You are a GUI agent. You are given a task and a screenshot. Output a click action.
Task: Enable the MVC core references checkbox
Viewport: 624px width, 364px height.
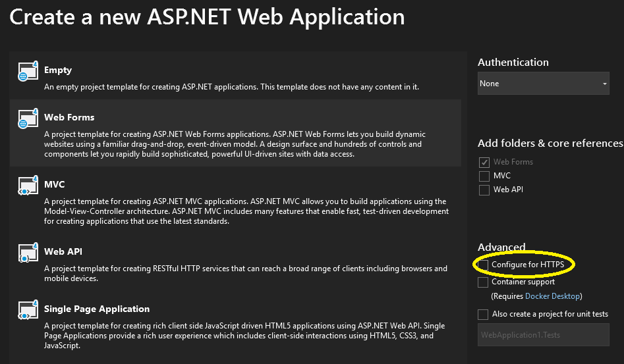(484, 176)
